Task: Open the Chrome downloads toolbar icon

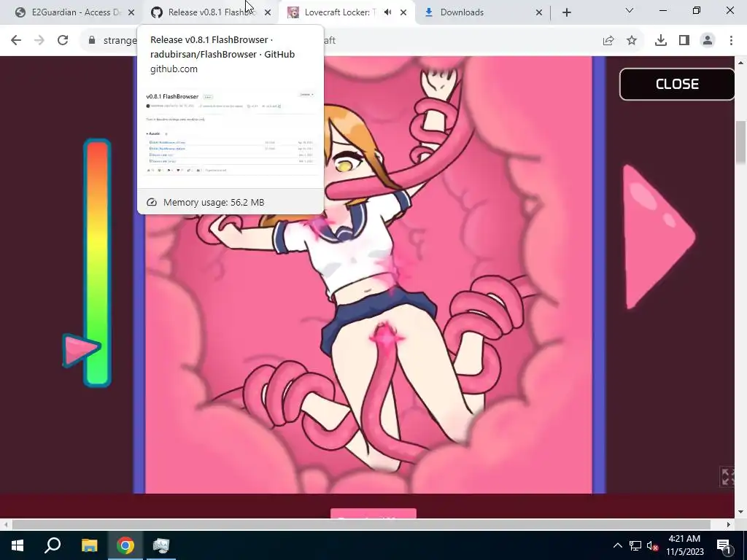Action: (x=660, y=41)
